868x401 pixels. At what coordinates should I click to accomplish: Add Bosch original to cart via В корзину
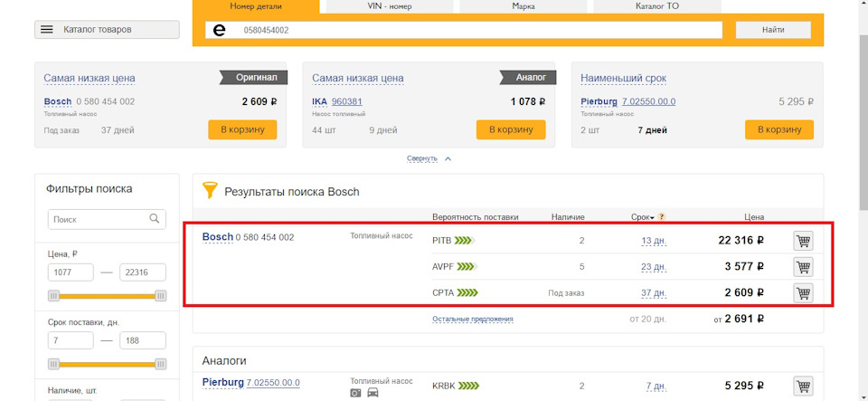coord(242,129)
